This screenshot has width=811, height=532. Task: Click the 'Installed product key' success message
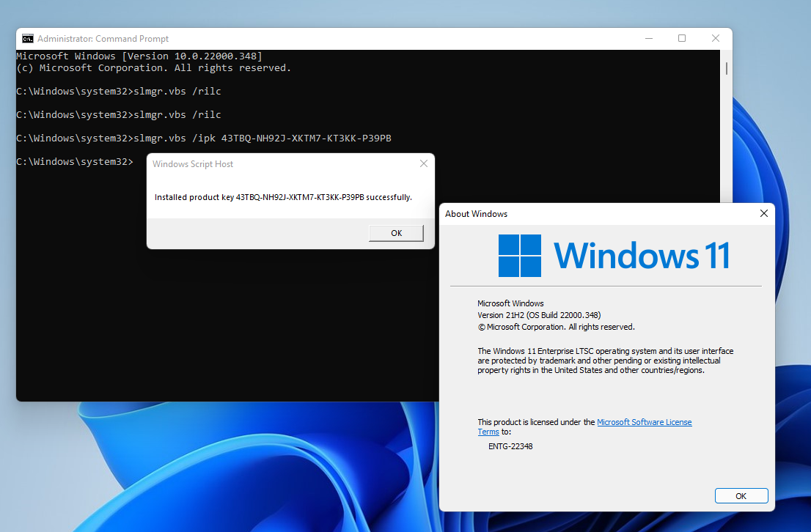point(283,197)
